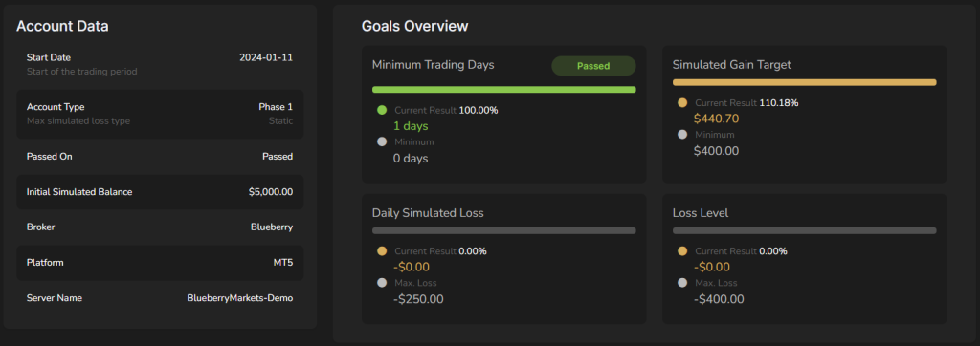Click the Initial Simulated Balance row
The image size is (980, 346).
(160, 192)
